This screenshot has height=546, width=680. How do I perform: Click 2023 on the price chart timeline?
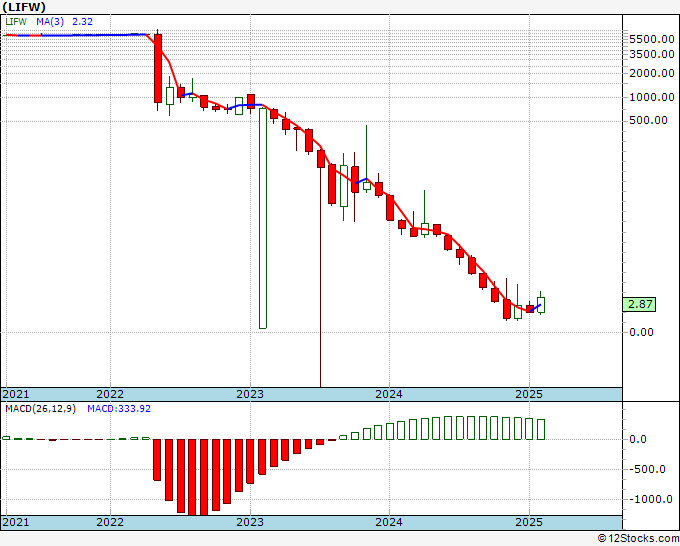pos(250,394)
